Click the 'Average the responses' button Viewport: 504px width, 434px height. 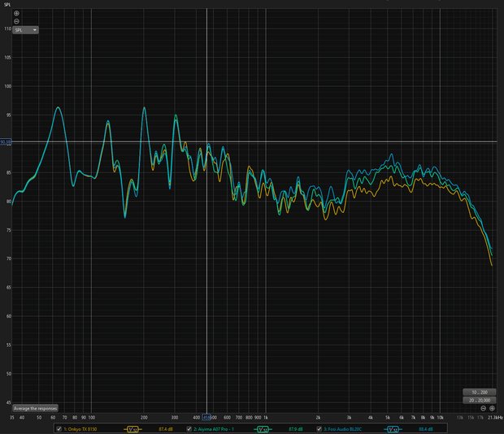[x=35, y=409]
